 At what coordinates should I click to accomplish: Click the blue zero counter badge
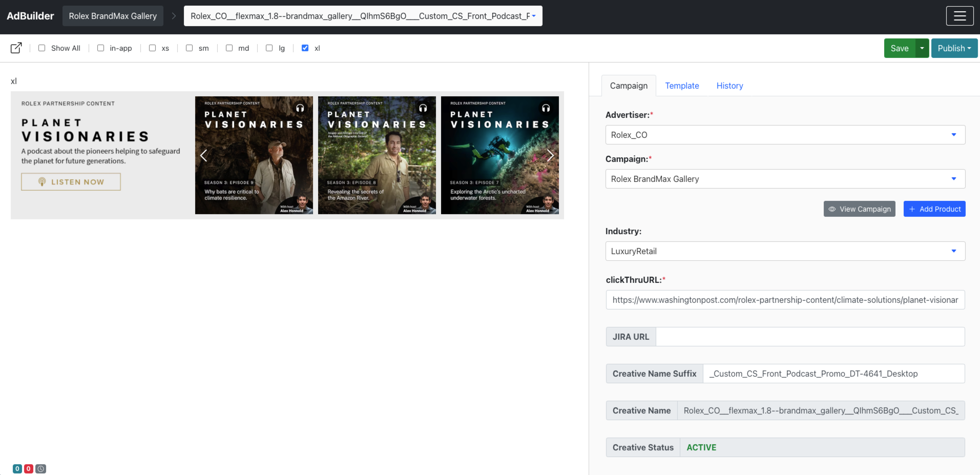17,469
